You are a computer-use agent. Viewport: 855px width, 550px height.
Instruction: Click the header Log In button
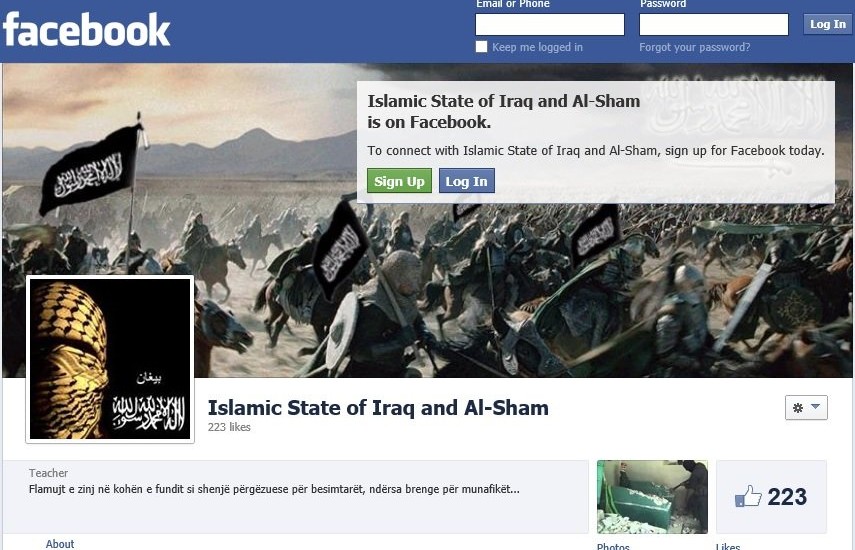(x=827, y=25)
